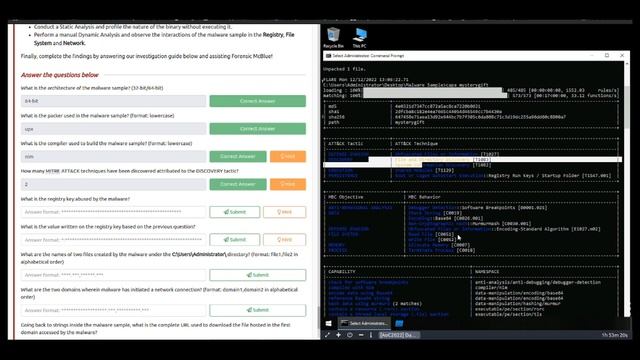Click 'CAPABILITY' column header in terminal
This screenshot has height=360, width=640.
pos(342,271)
